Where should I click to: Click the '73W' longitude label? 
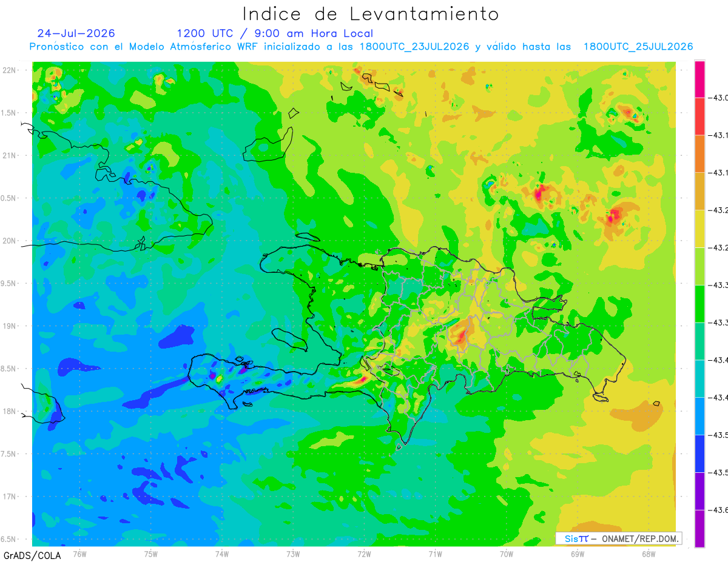(293, 554)
